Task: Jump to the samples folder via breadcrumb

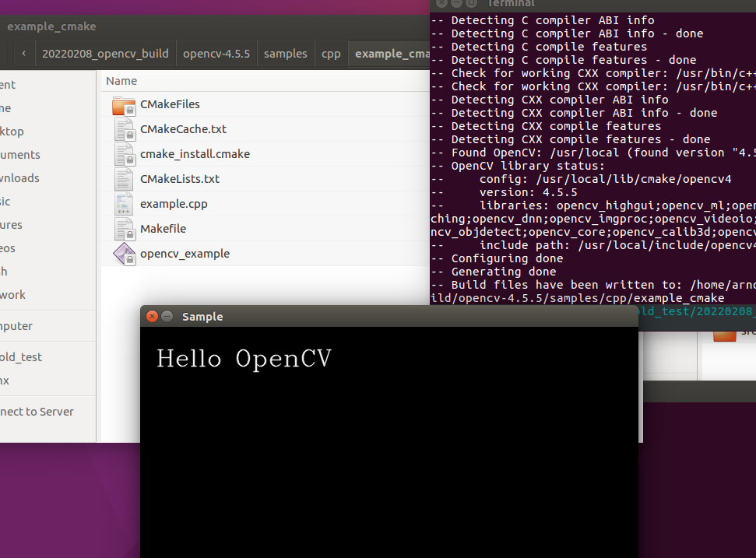Action: tap(285, 54)
